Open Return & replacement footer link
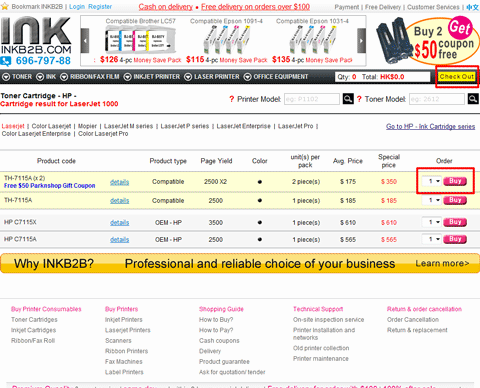Viewport: 480px width, 388px height. pyautogui.click(x=417, y=330)
